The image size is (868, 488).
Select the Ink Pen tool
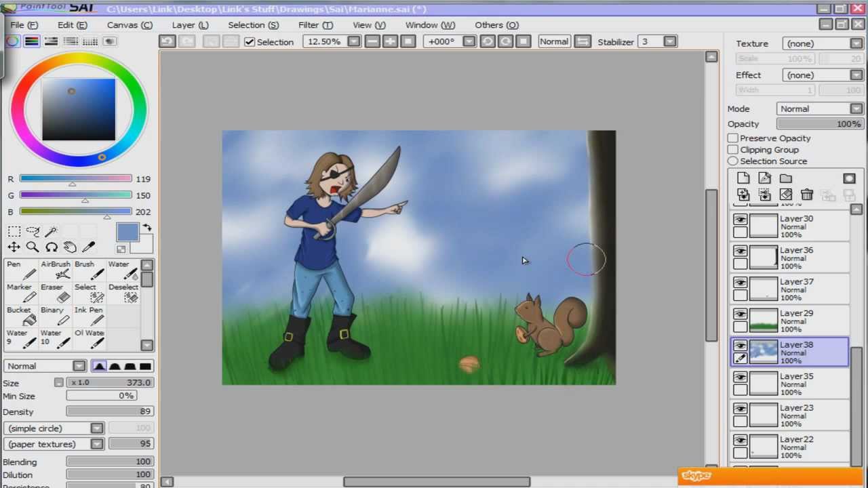click(90, 317)
